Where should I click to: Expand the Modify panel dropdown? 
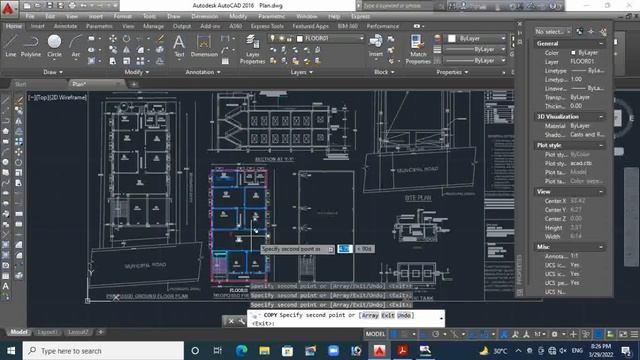click(137, 72)
